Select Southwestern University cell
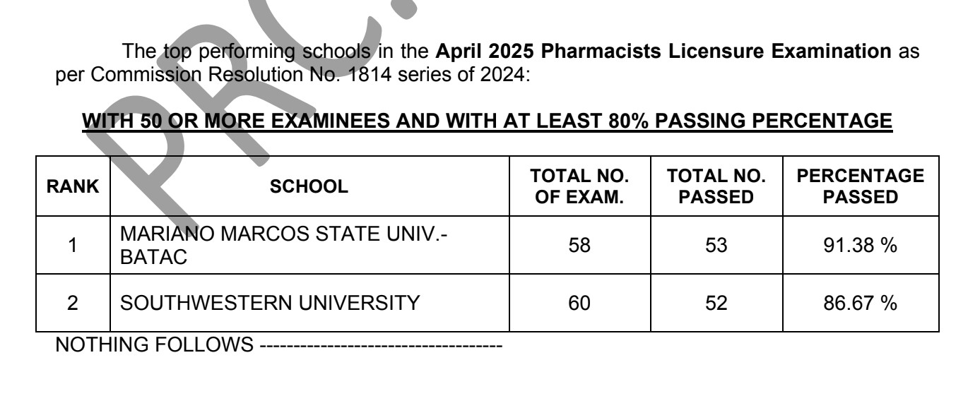The width and height of the screenshot is (980, 408). 309,304
